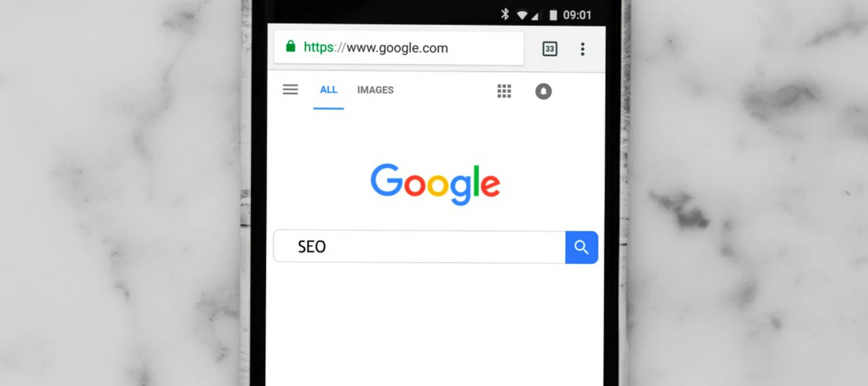
Task: Select the ALL tab
Action: click(329, 90)
